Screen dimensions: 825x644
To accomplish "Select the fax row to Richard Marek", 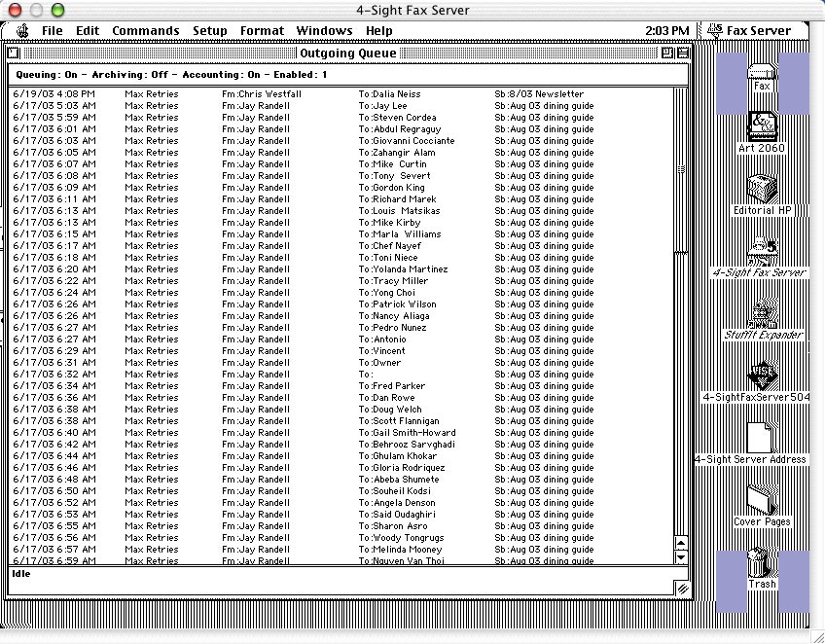I will point(341,198).
